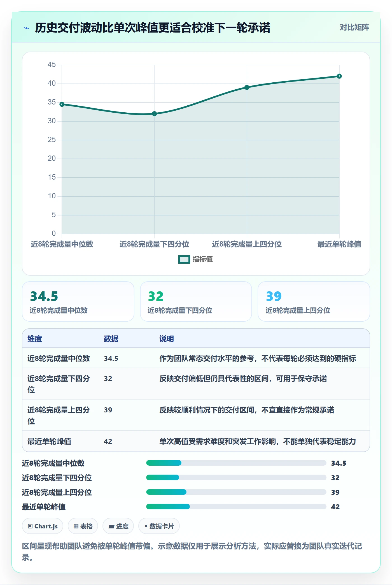This screenshot has height=585, width=392.
Task: Click the Chart.js tag chip
Action: pos(43,526)
